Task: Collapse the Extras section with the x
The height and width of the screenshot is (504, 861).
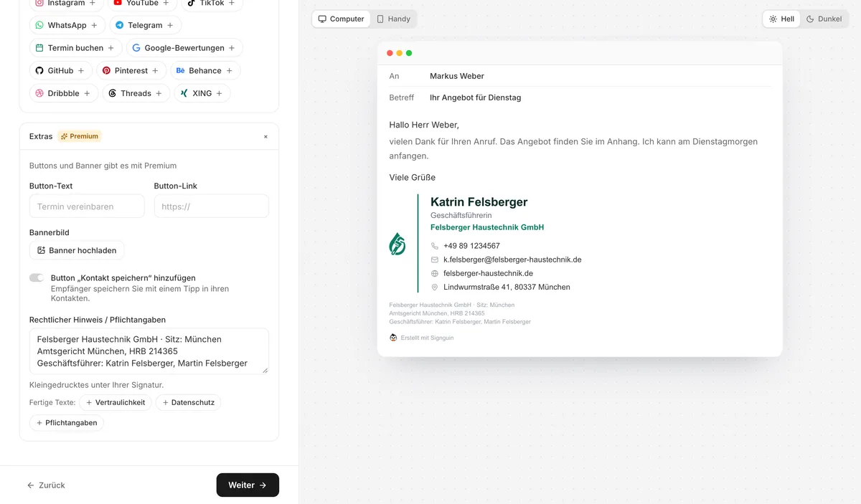Action: [x=265, y=136]
